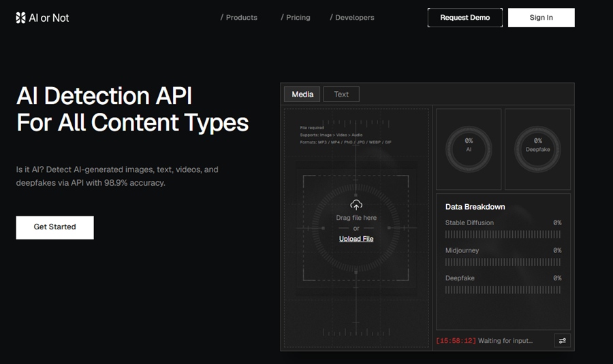Viewport: 613px width, 364px height.
Task: Click the Get Started button
Action: 54,227
